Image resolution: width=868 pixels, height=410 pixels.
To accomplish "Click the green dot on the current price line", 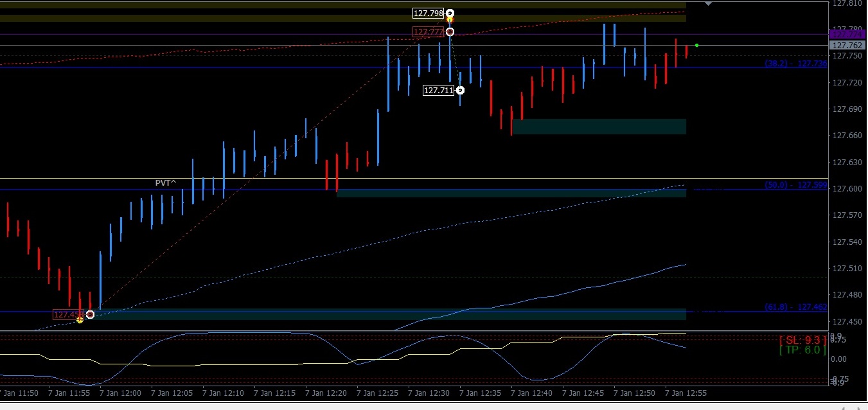I will 696,45.
